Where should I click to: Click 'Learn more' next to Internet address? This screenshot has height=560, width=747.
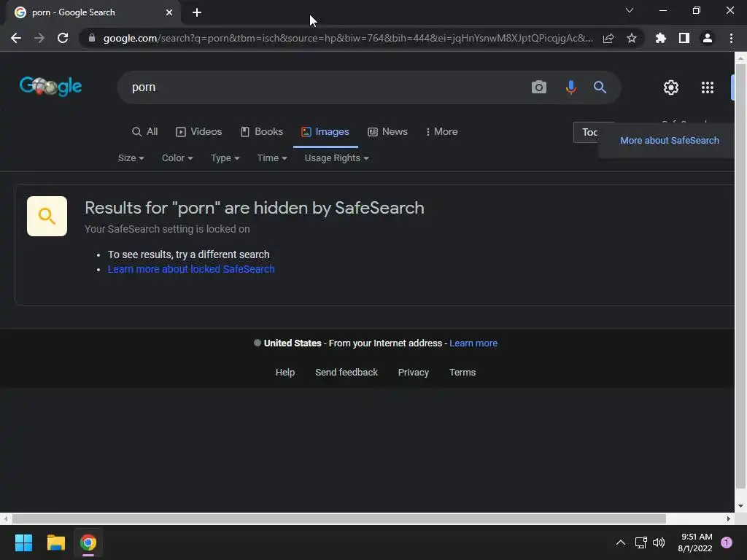pos(473,343)
